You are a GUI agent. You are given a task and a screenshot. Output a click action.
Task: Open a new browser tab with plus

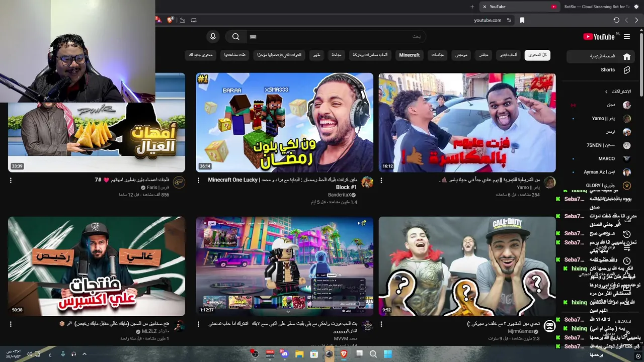pos(472,7)
